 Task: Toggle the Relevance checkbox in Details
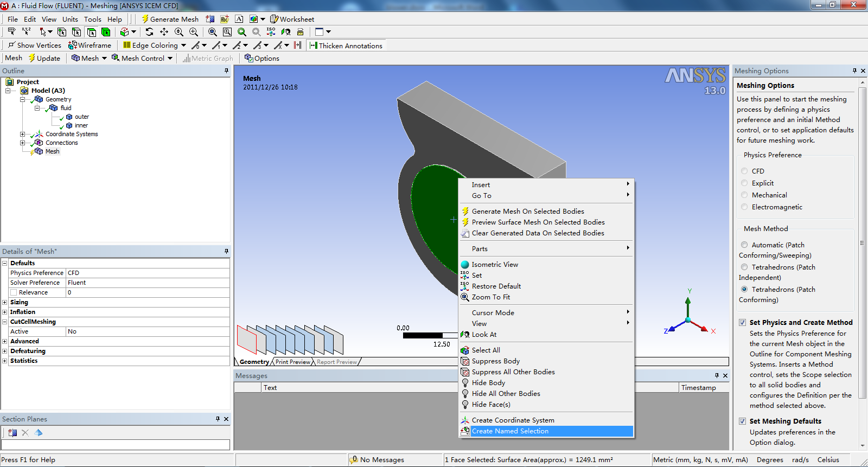14,292
